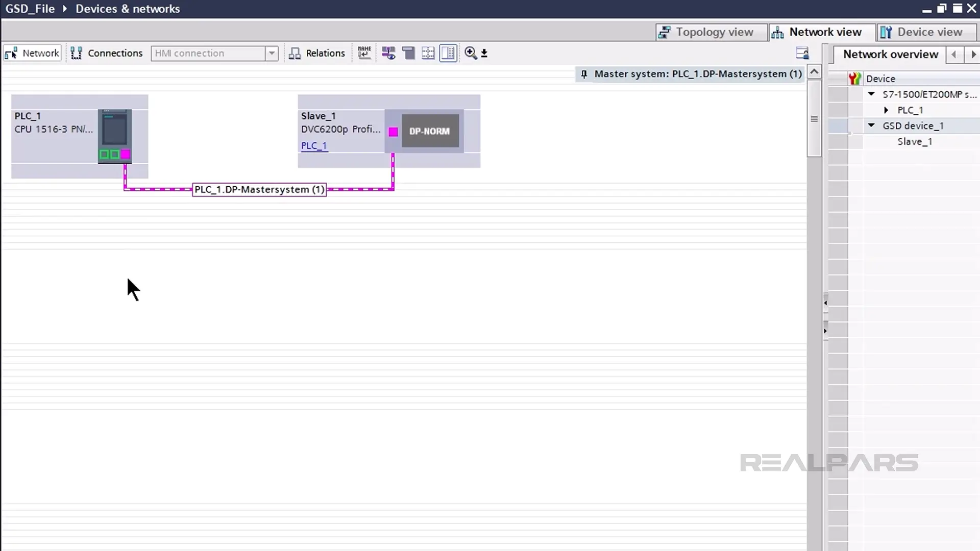
Task: Click the assign device name icon
Action: [x=364, y=53]
